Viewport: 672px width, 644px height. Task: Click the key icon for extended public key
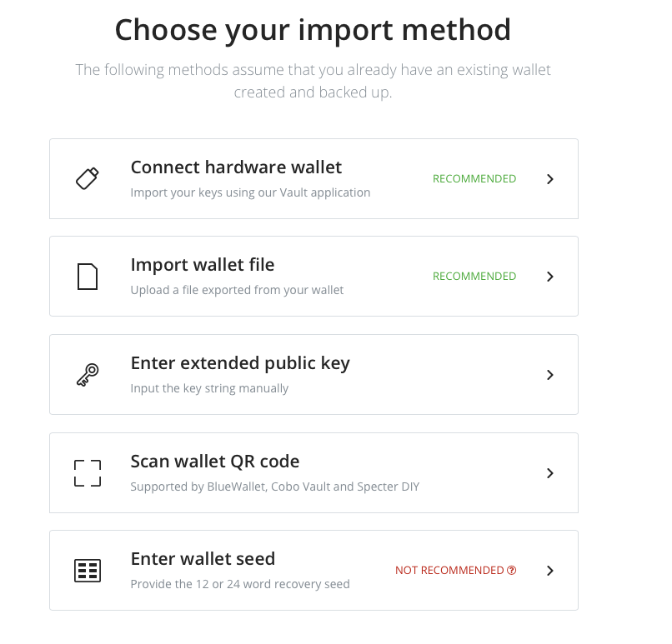88,375
